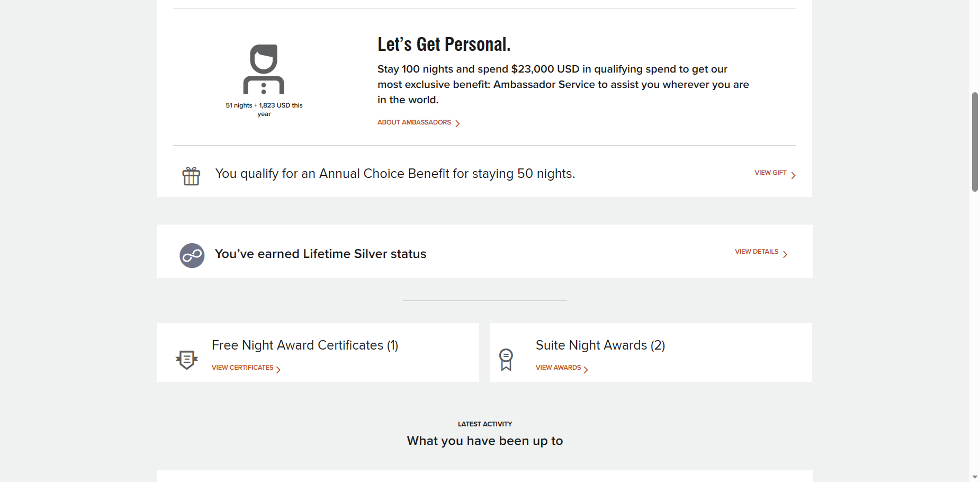The width and height of the screenshot is (980, 482).
Task: Click the Free Night certificate badge icon
Action: click(x=187, y=360)
